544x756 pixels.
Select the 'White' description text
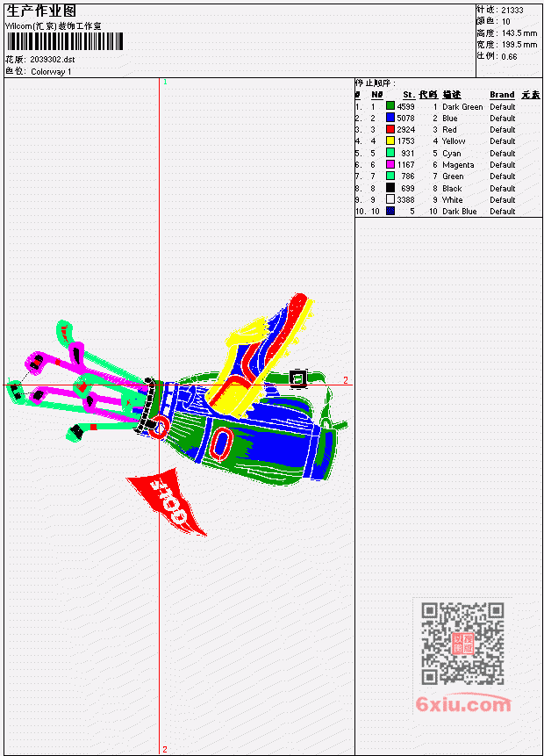pos(453,200)
